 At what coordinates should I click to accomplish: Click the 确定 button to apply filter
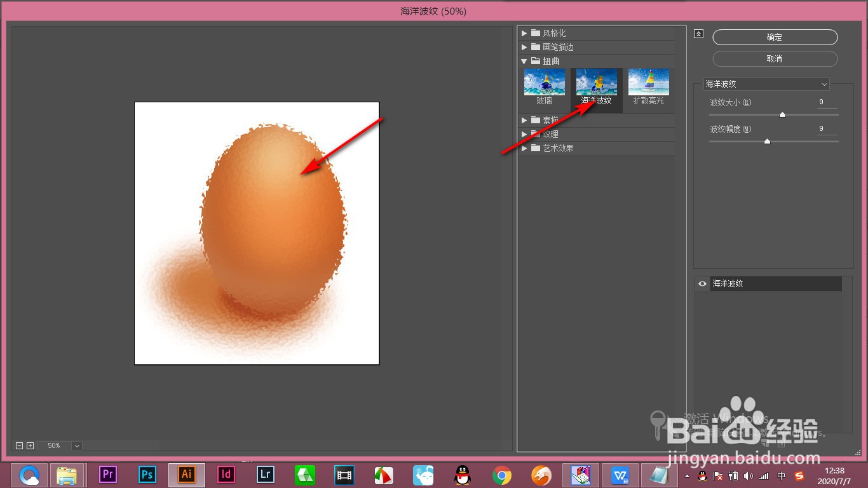click(x=775, y=37)
